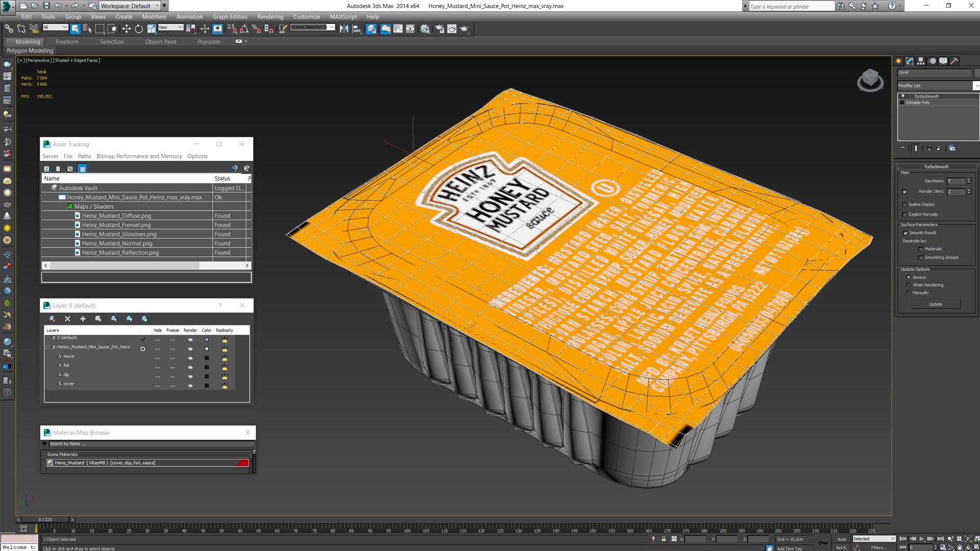Delete layer using X icon in Layer dialog

click(67, 318)
